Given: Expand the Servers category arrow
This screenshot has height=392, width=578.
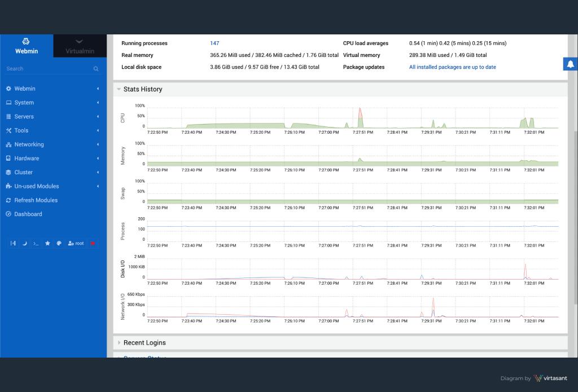Looking at the screenshot, I should 98,116.
